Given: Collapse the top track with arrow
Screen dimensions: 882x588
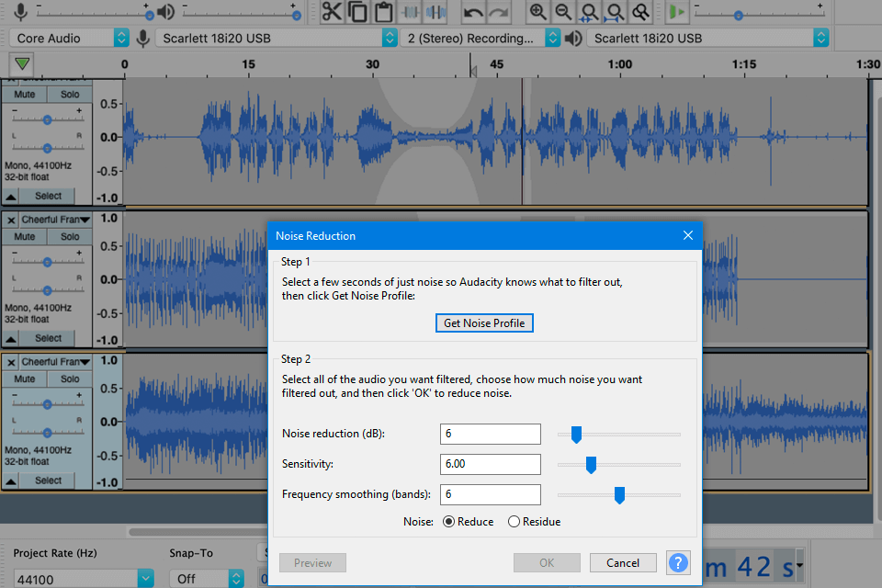Looking at the screenshot, I should click(11, 197).
